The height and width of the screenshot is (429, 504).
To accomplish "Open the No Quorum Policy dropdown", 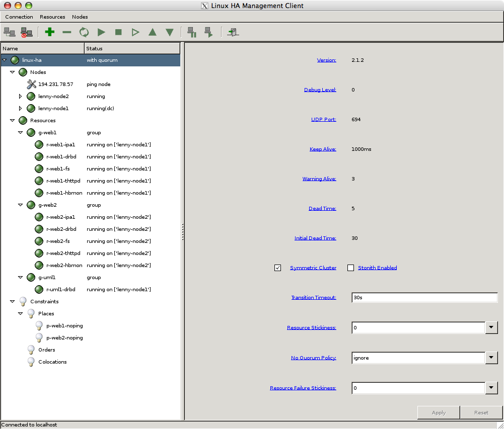I will click(x=491, y=358).
